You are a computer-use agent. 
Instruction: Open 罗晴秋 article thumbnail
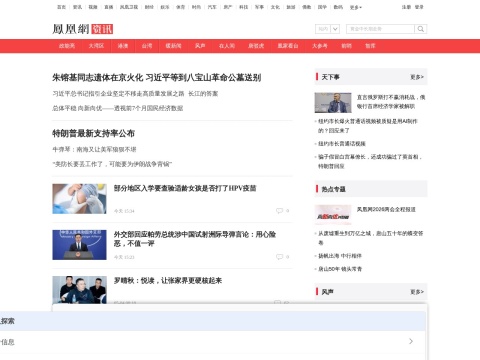click(79, 290)
